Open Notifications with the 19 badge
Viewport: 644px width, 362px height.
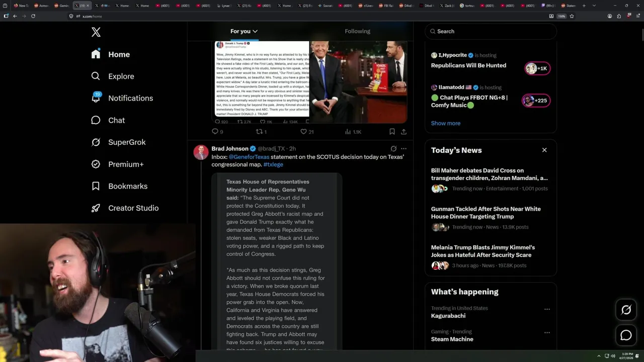pos(122,98)
